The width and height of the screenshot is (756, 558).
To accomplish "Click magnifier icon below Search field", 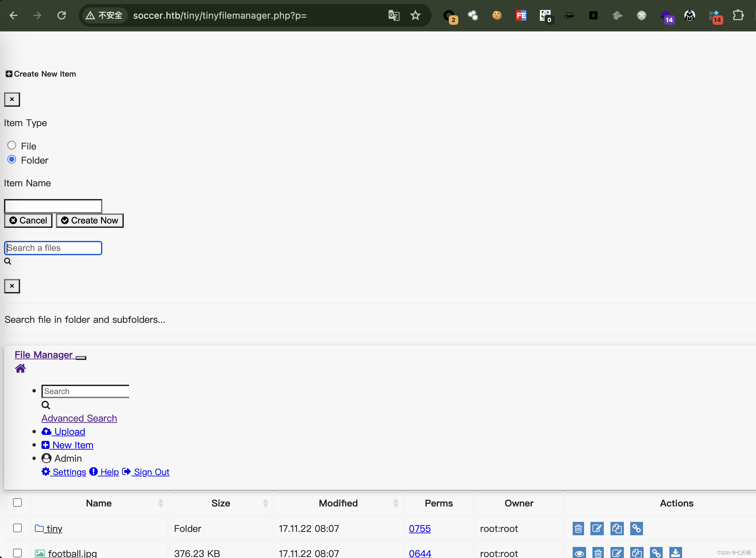I will 45,405.
